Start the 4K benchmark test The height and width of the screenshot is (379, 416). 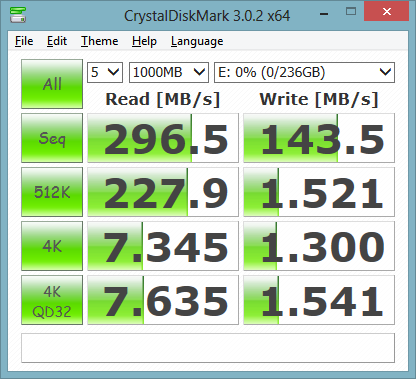click(x=52, y=246)
